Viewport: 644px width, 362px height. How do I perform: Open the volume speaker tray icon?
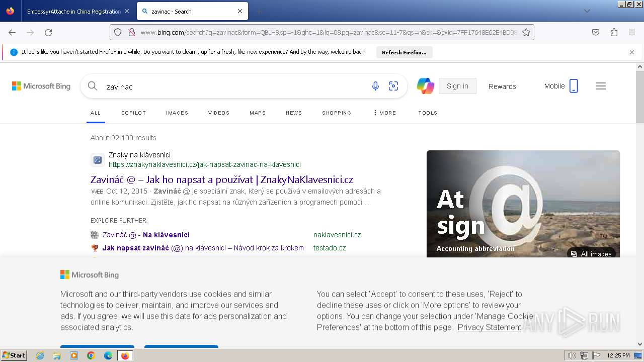click(572, 355)
